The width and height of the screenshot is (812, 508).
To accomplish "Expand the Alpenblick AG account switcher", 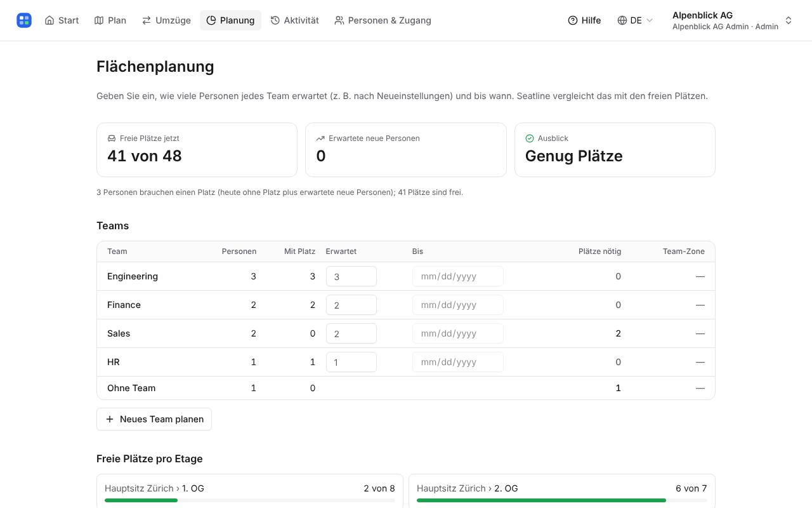I will (x=732, y=20).
